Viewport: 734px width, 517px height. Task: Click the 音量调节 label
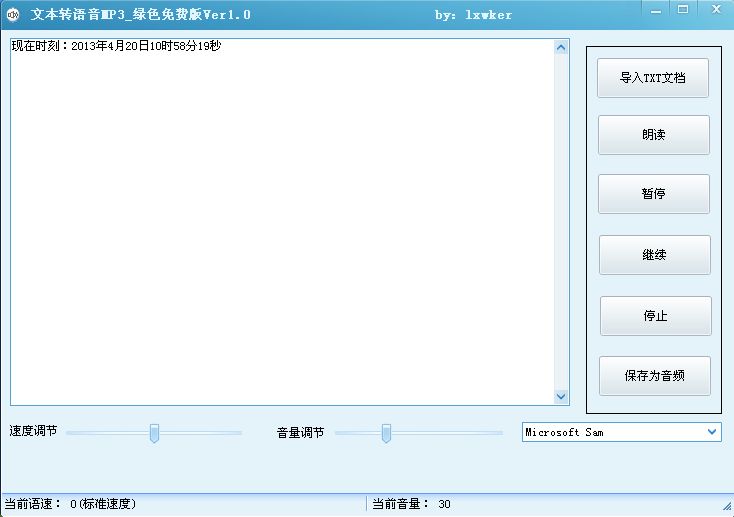(x=301, y=433)
